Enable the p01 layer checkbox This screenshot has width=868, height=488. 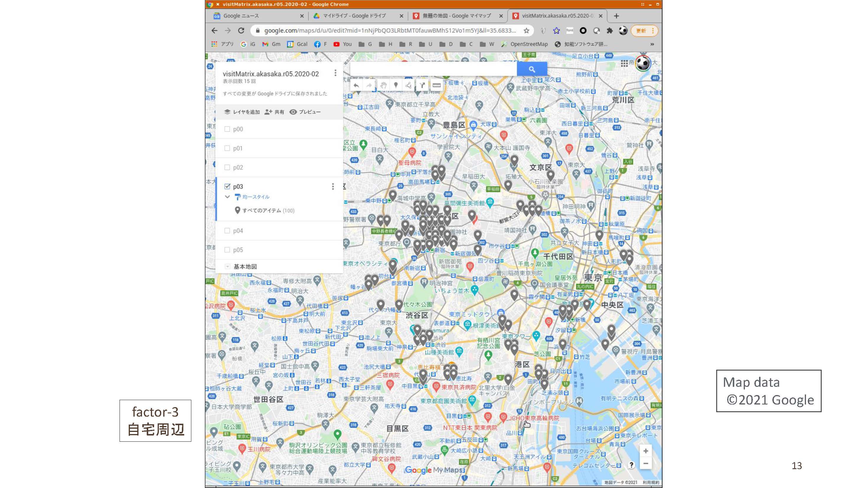227,148
